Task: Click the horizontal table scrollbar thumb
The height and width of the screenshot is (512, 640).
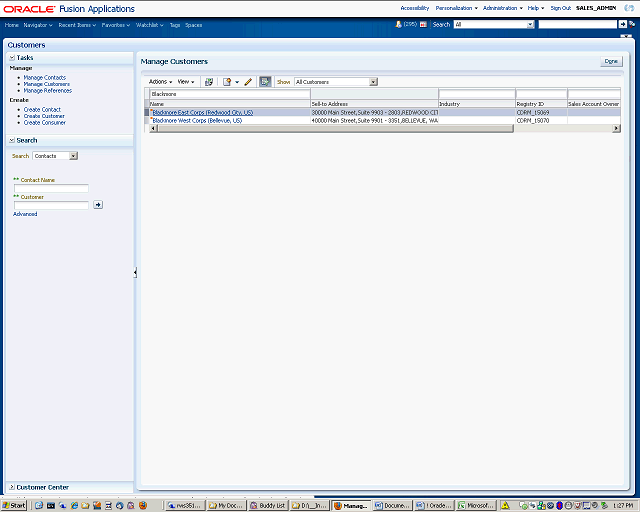Action: pyautogui.click(x=336, y=128)
